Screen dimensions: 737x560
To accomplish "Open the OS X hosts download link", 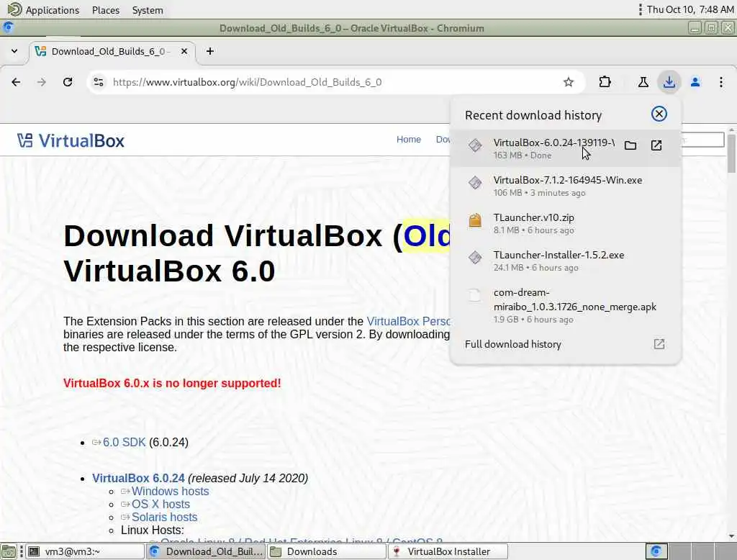I will (160, 504).
